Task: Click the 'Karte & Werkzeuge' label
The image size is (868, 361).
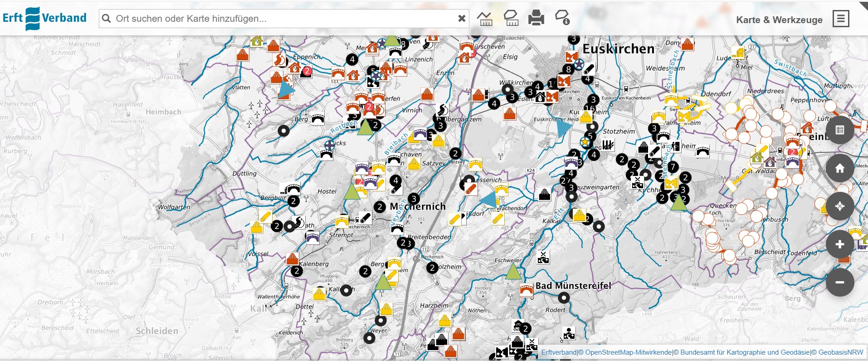Action: click(x=779, y=20)
